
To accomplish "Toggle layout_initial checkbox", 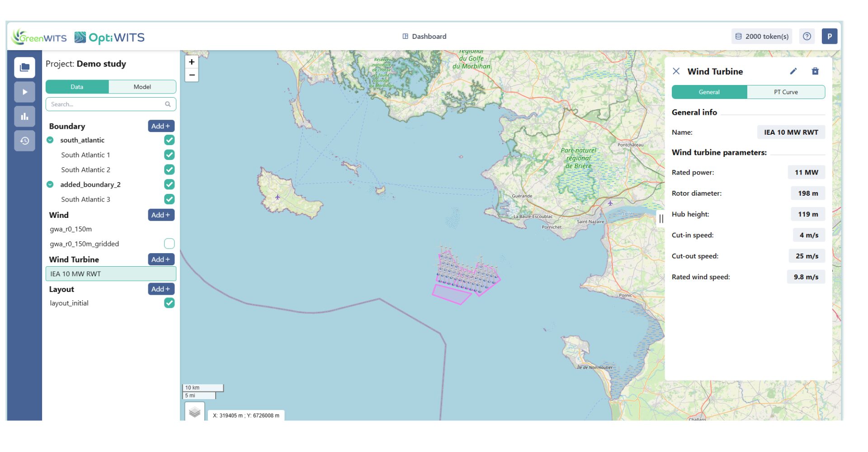I will [170, 303].
